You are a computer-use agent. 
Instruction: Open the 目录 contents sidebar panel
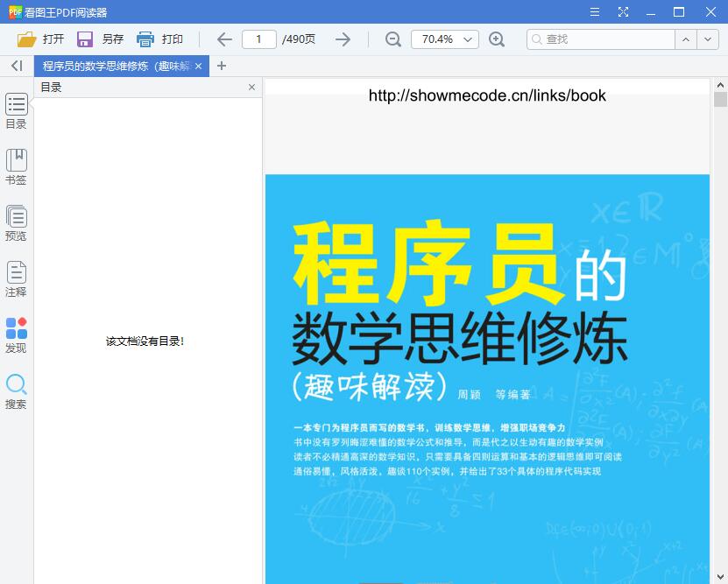point(17,111)
